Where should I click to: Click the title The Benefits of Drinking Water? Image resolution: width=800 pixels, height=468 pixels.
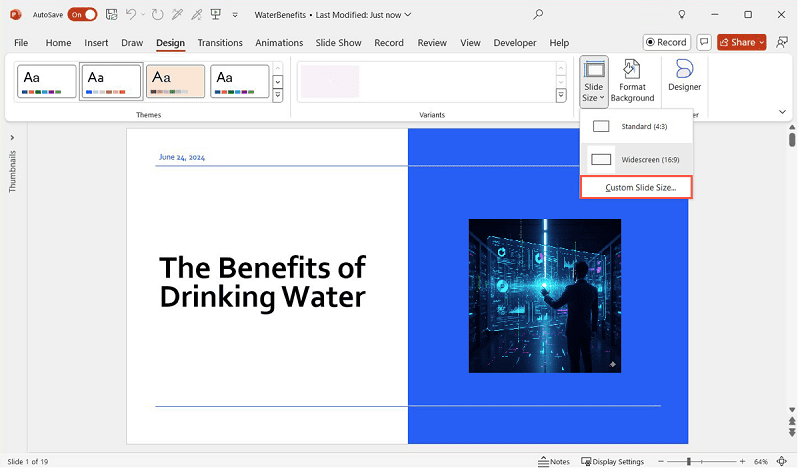coord(262,282)
